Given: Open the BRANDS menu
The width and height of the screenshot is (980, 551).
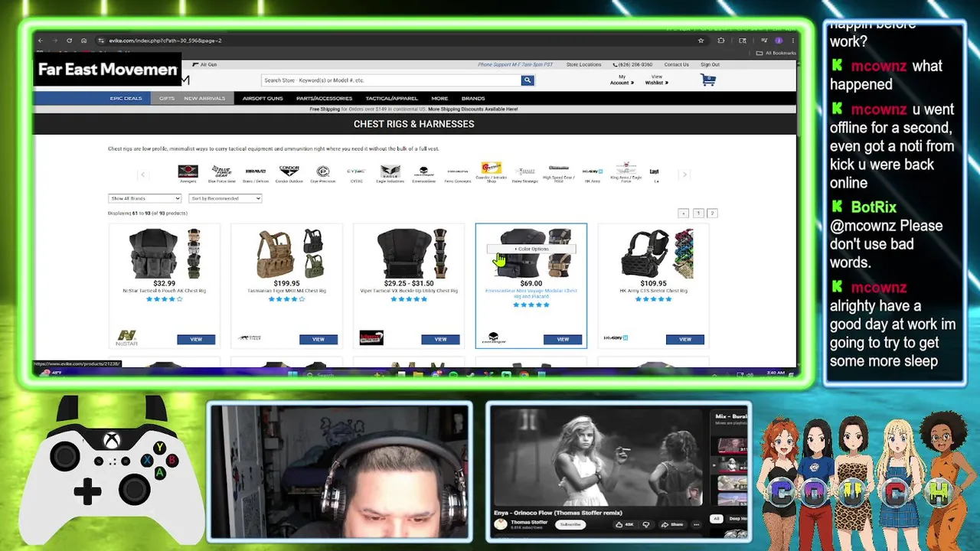Looking at the screenshot, I should tap(473, 98).
